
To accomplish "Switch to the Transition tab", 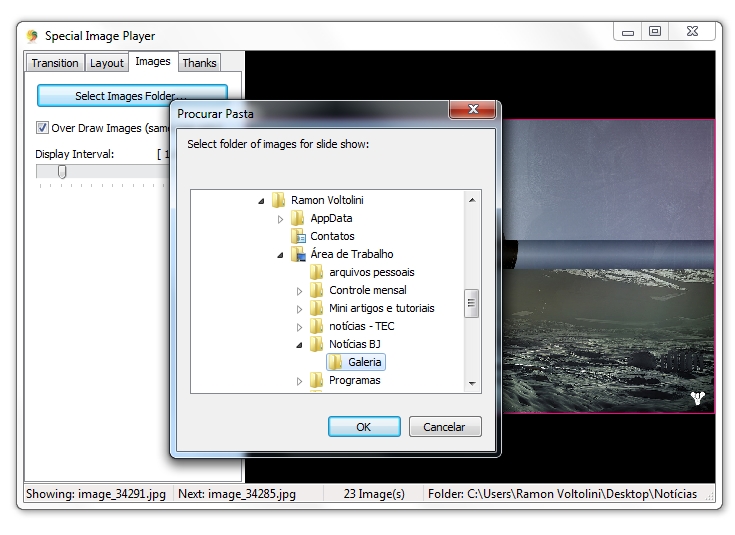I will (55, 63).
